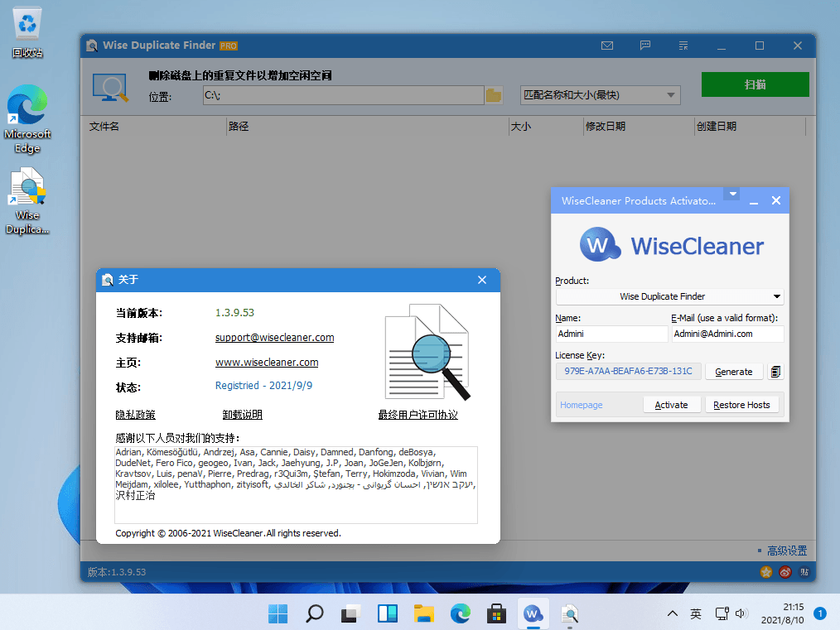Viewport: 840px width, 630px height.
Task: Click the star favorite icon in status bar
Action: 766,572
